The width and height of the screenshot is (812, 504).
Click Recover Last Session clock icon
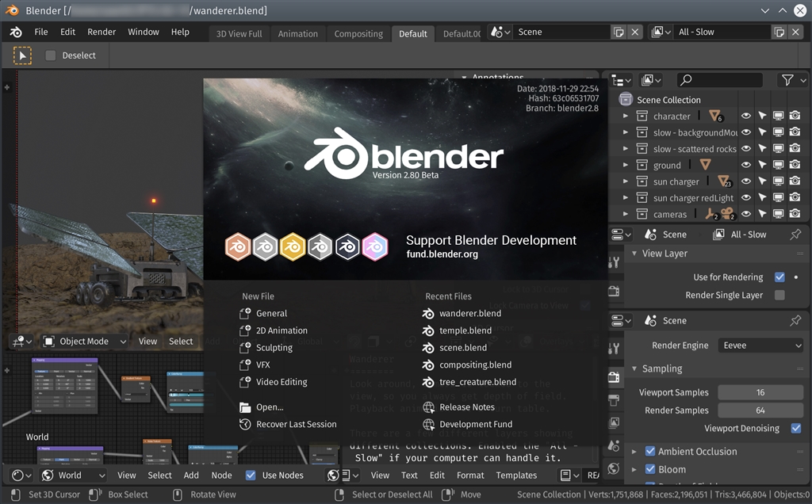245,424
